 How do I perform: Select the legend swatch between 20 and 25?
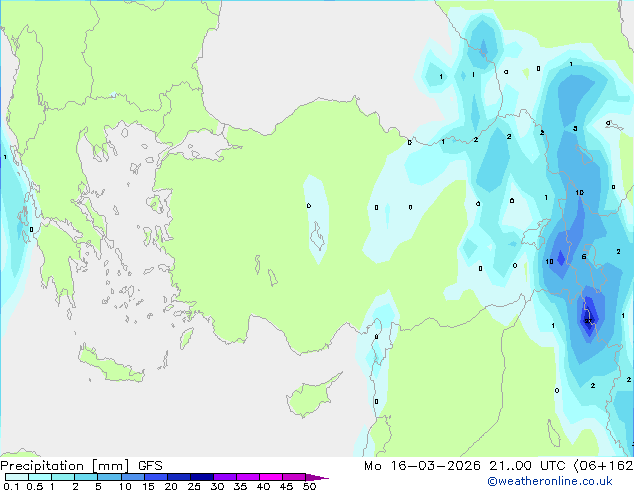(x=179, y=477)
